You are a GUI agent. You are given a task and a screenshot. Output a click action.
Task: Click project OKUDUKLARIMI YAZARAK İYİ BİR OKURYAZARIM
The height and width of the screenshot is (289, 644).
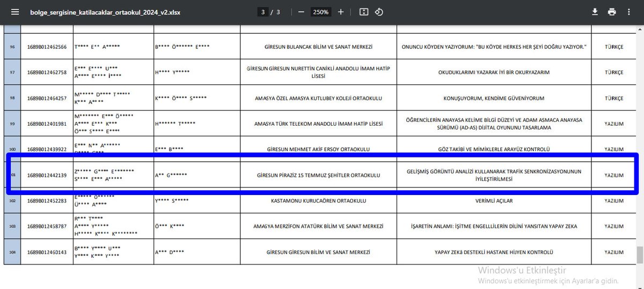coord(494,73)
